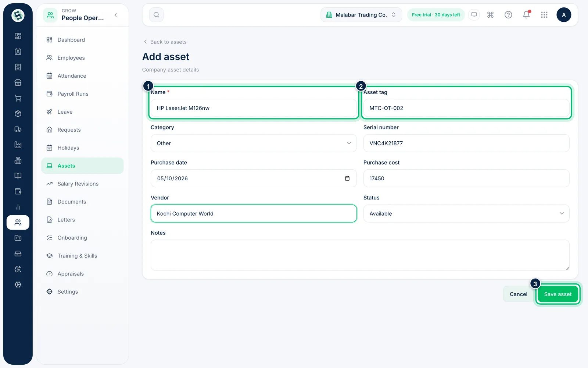Viewport: 588px width, 368px height.
Task: Click the Name input field
Action: 254,108
